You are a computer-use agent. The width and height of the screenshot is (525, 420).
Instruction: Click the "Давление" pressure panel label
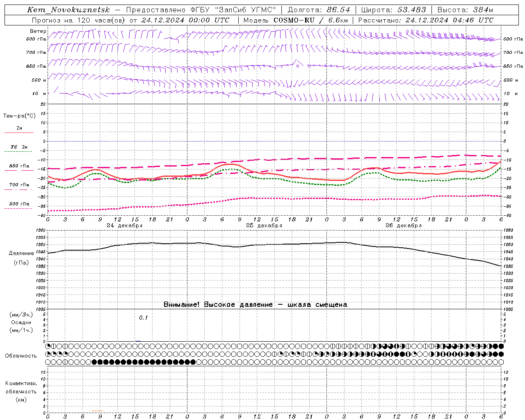tap(21, 253)
